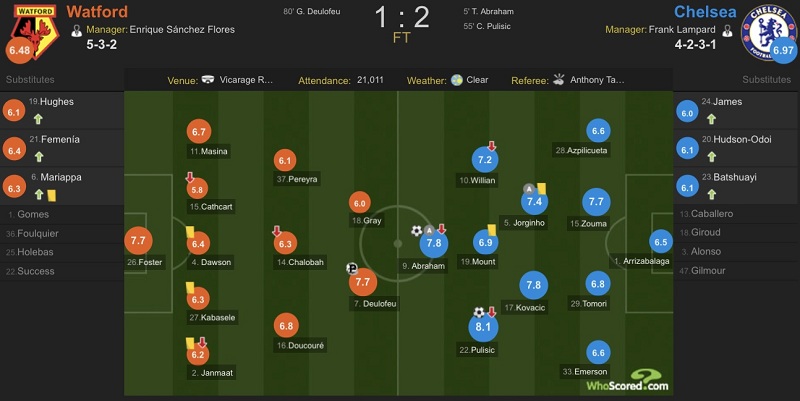
Task: Click the stadium venue icon
Action: coord(208,80)
